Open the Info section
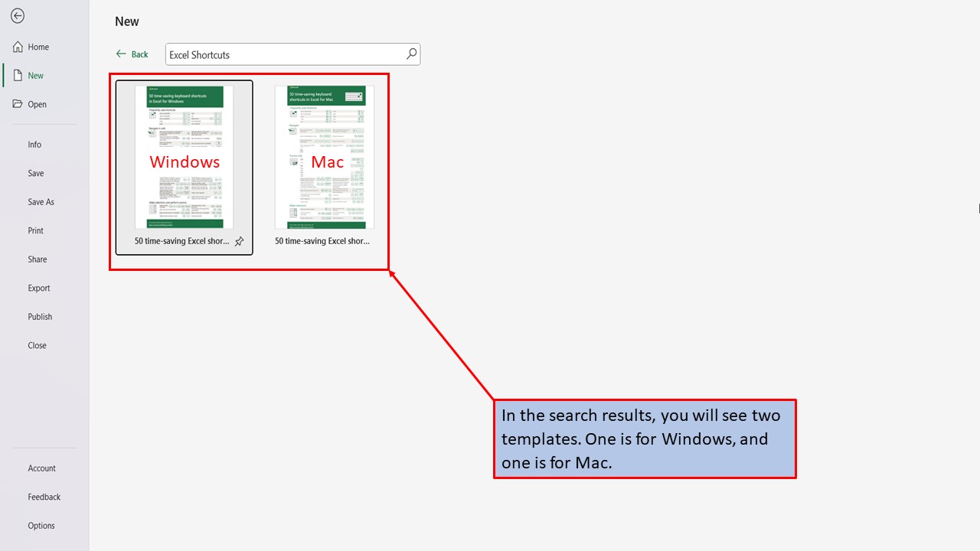This screenshot has height=551, width=980. [34, 144]
